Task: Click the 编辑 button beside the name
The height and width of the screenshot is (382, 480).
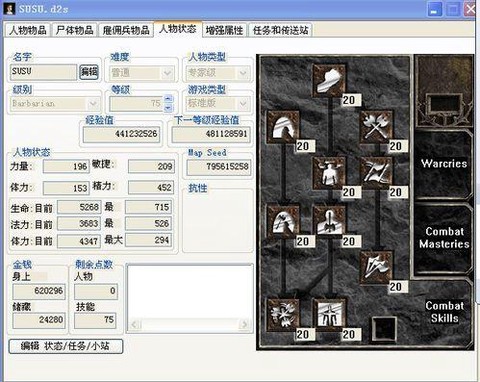Action: [89, 72]
